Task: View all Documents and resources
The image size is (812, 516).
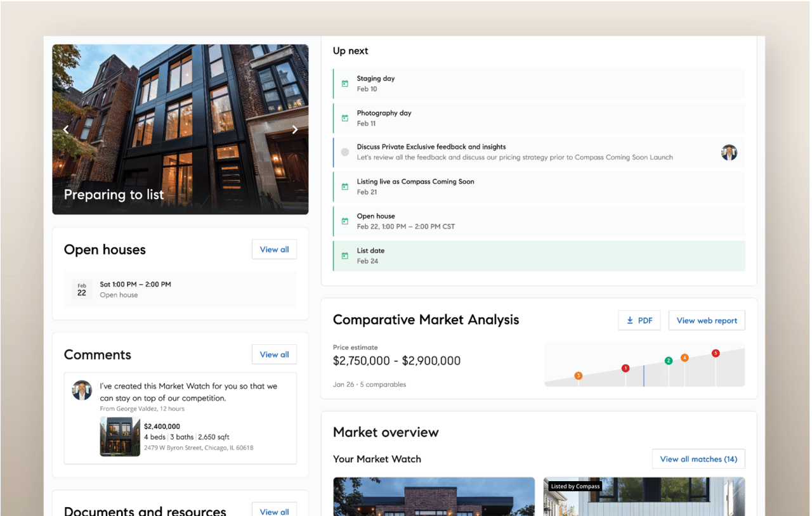Action: [274, 511]
